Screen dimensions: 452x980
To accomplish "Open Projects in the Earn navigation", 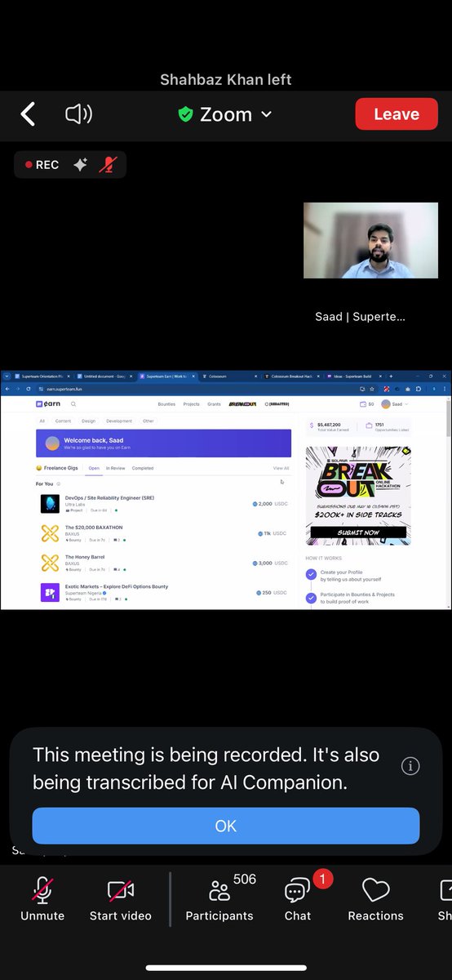I will [192, 403].
